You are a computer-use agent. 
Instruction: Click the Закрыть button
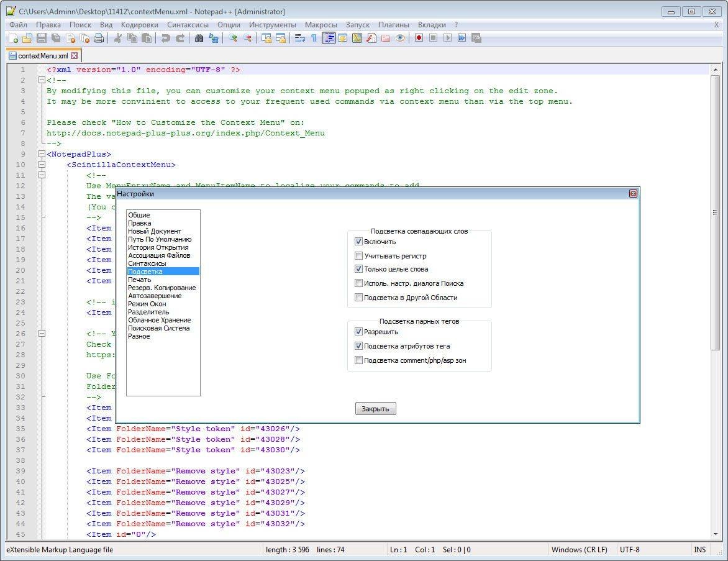point(375,409)
